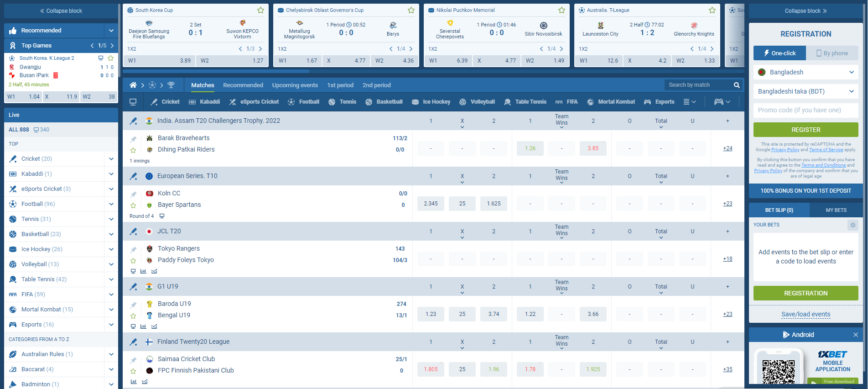Switch to the Upcoming events tab
The image size is (868, 389).
point(295,85)
